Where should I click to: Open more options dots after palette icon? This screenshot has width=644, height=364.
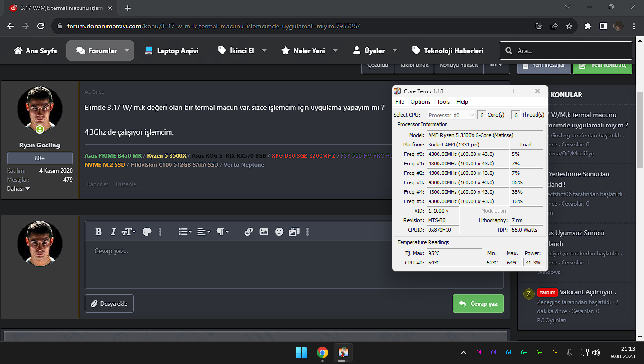[161, 232]
